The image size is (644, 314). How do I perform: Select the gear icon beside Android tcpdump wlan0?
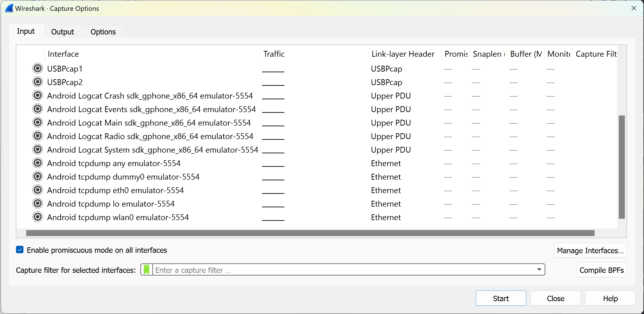37,217
